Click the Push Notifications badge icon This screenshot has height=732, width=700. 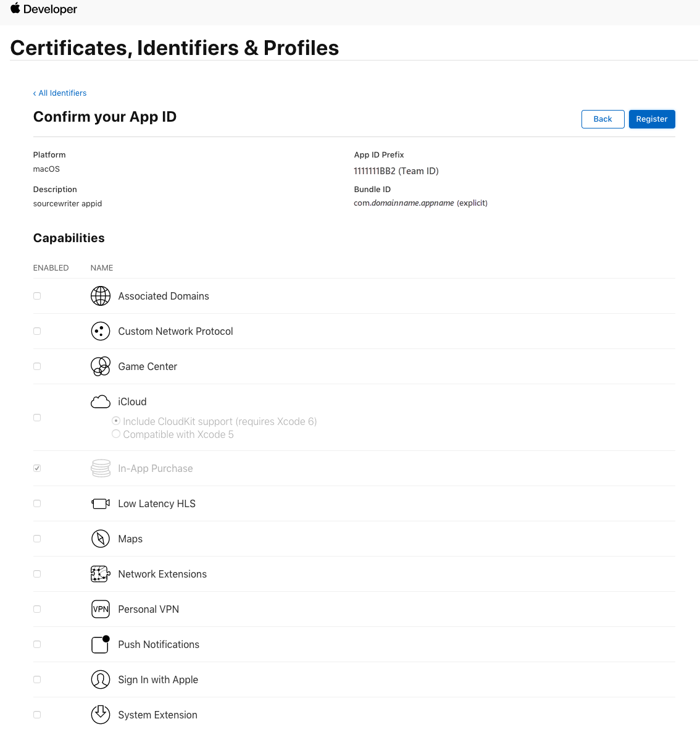(100, 644)
